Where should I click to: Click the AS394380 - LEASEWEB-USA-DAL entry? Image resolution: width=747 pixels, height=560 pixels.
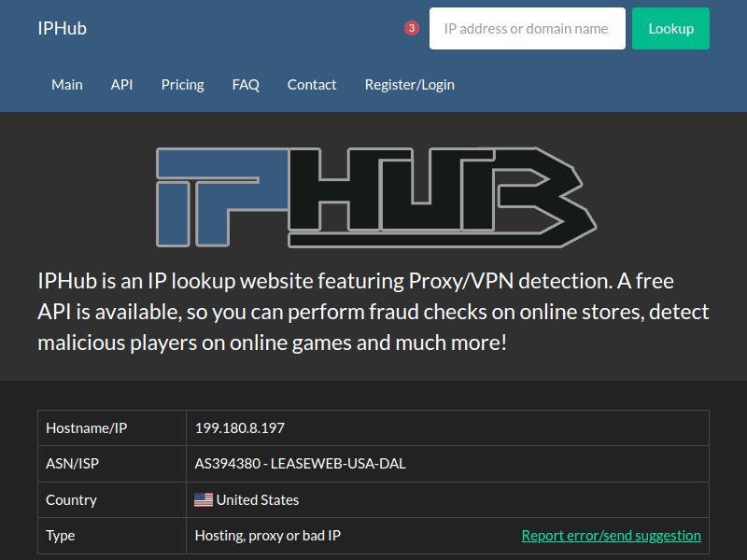(300, 464)
